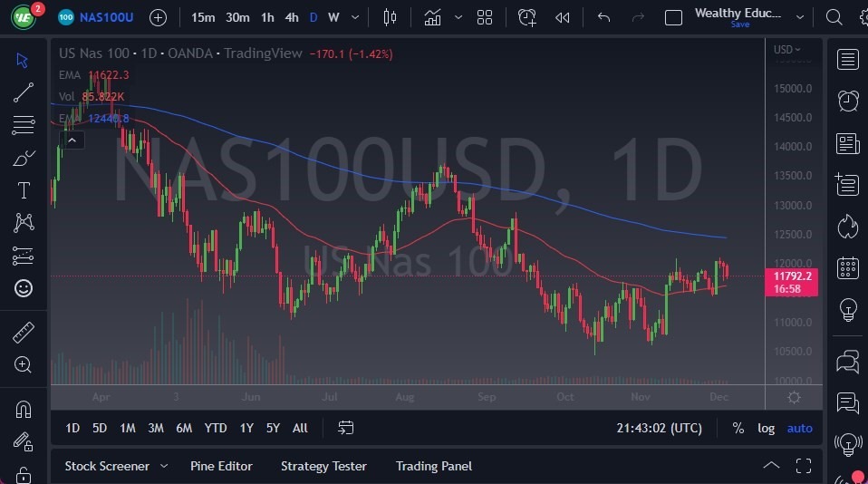Set the date range to 6M
This screenshot has height=484, width=868.
tap(184, 428)
